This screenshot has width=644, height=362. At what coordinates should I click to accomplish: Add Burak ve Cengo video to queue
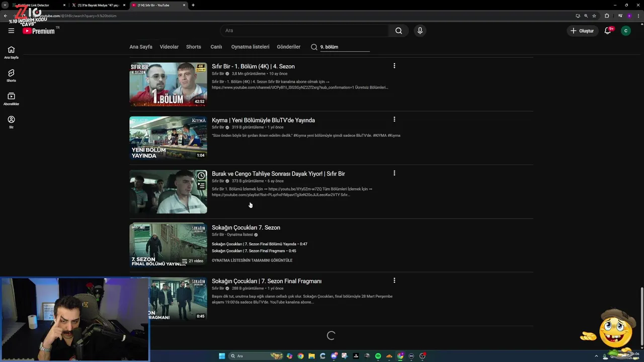click(x=201, y=186)
